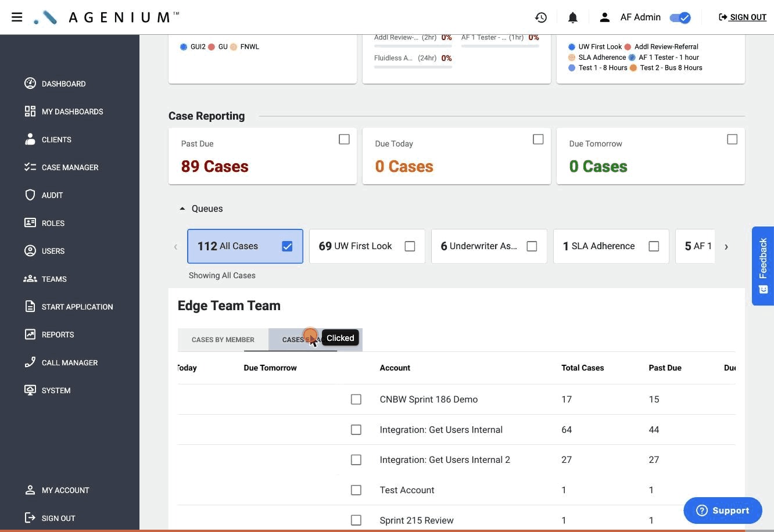Click the System monitor icon
The image size is (774, 532).
click(x=30, y=390)
